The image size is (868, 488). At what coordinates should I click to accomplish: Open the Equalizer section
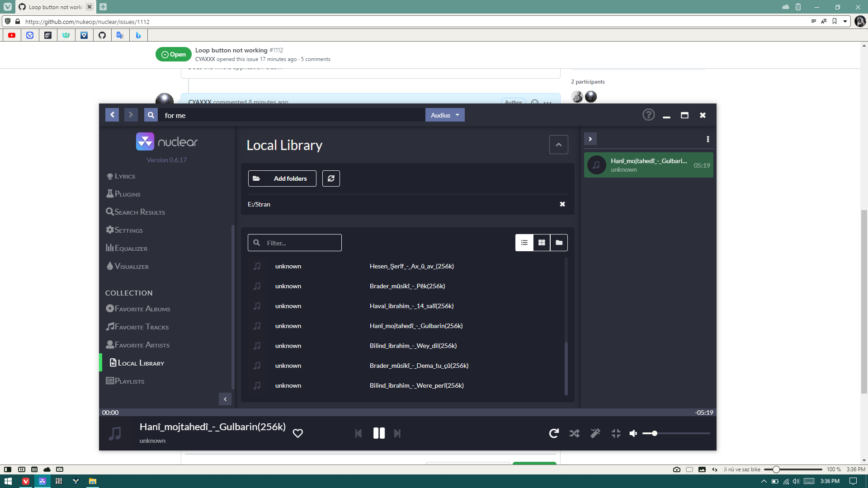tap(130, 248)
